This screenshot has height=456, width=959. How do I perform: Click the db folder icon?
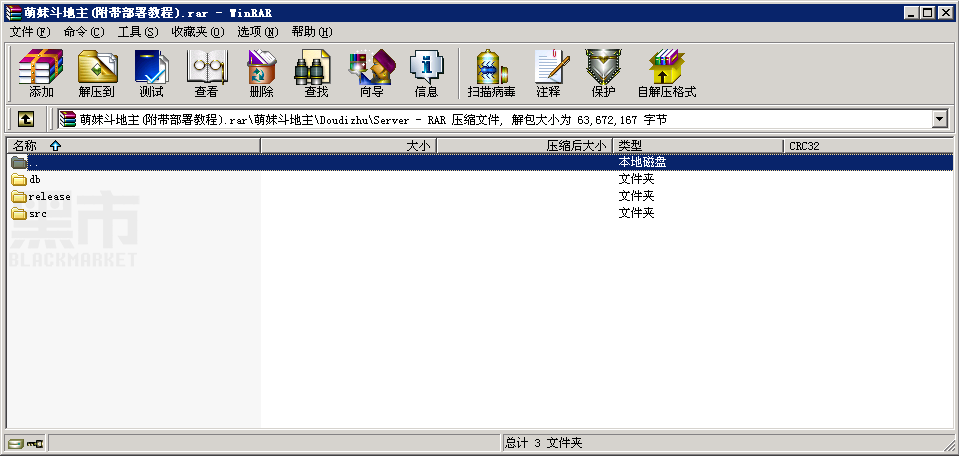tap(19, 180)
